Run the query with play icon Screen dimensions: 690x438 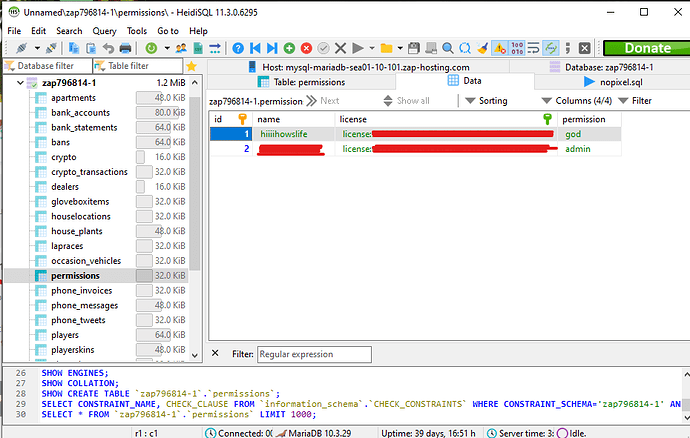tap(358, 48)
